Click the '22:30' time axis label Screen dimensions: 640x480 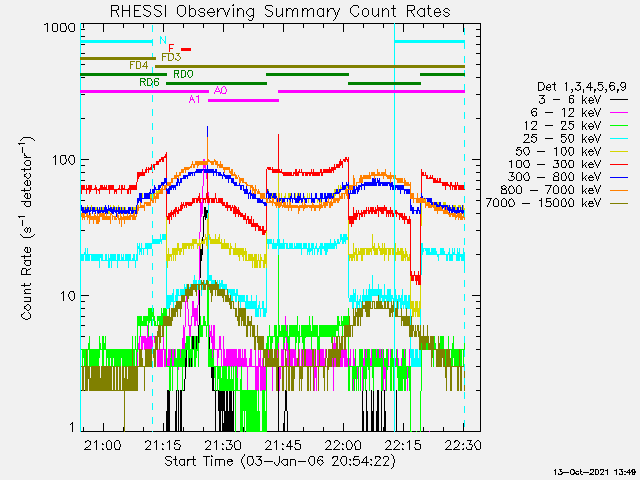[x=464, y=445]
